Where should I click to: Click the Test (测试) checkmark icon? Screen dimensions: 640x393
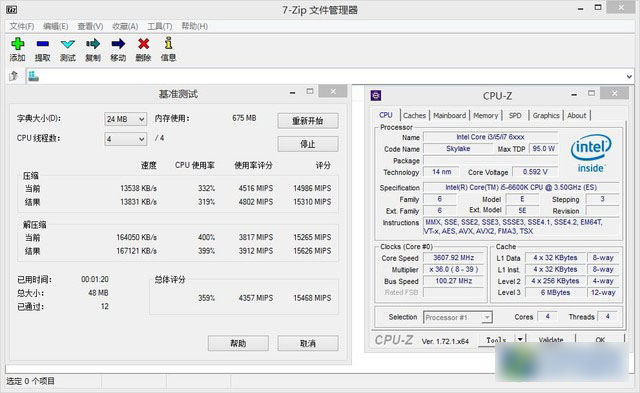tap(68, 44)
